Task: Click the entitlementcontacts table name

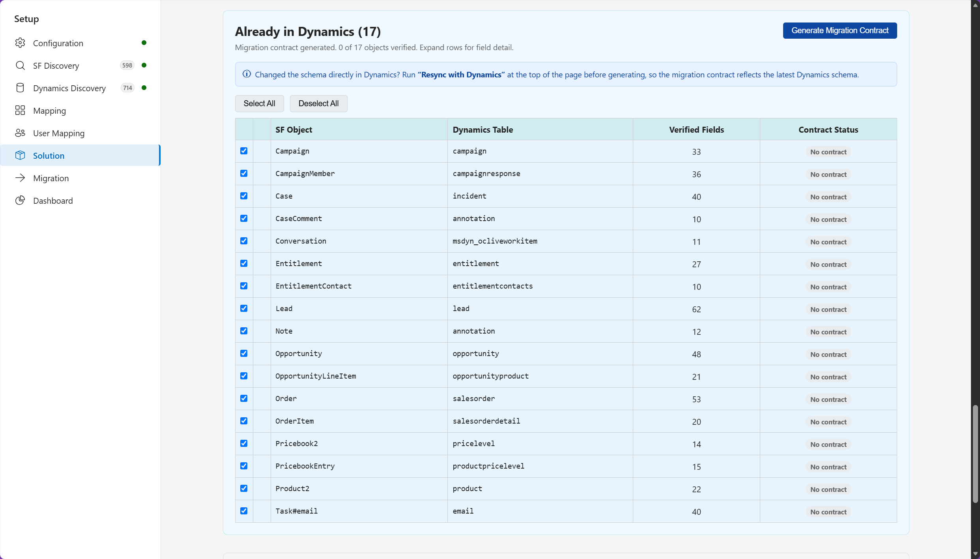Action: click(492, 286)
